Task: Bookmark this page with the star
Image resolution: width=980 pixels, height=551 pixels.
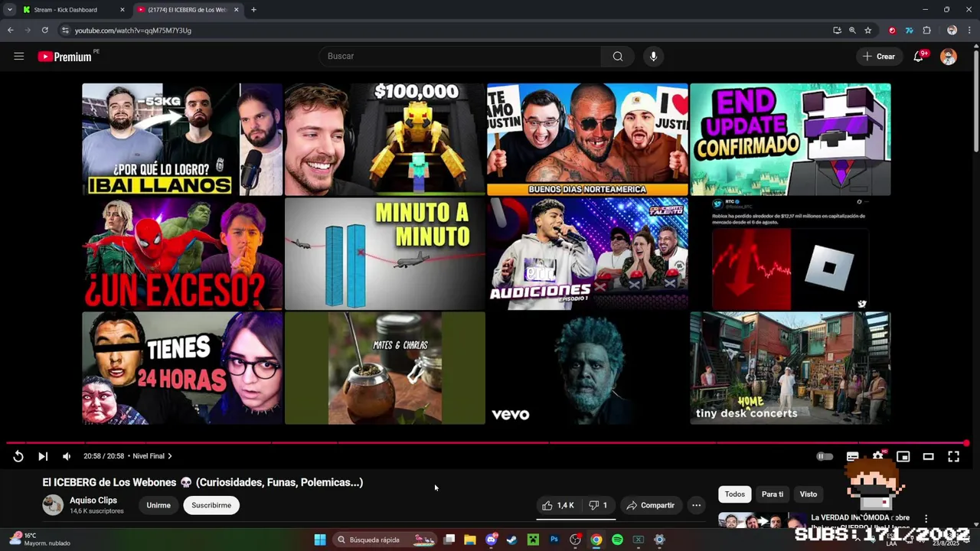Action: (867, 31)
